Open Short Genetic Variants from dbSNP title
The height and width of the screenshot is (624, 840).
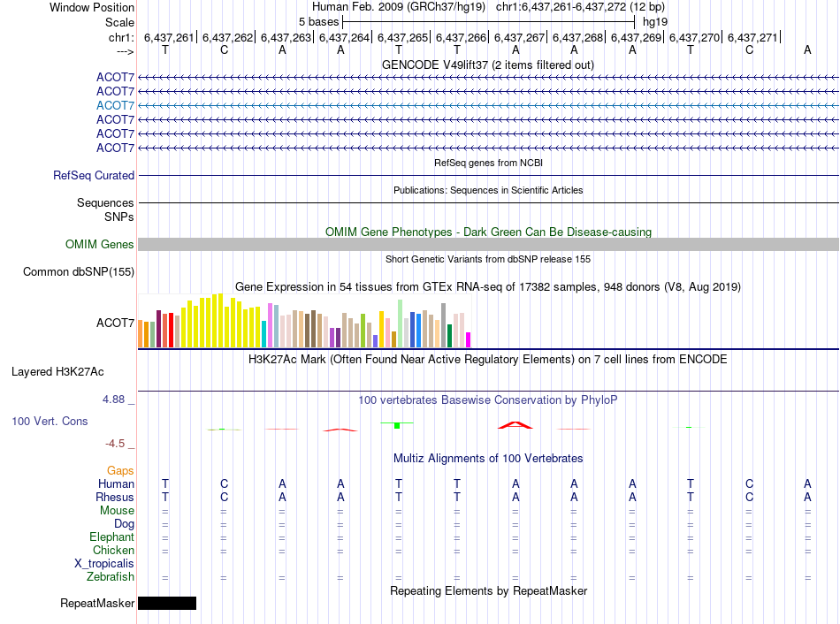pos(488,259)
